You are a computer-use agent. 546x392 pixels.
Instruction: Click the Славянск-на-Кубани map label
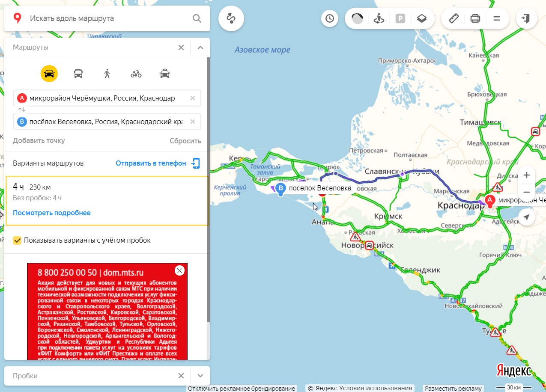[402, 172]
